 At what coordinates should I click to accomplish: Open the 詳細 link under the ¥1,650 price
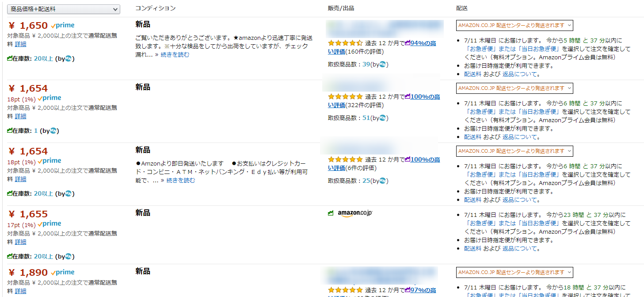click(x=20, y=44)
